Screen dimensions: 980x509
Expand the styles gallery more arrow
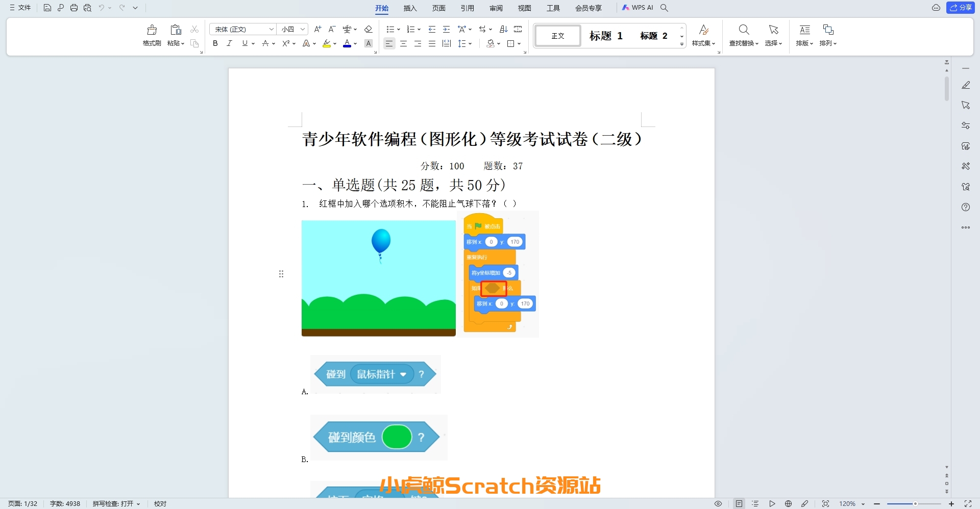click(x=682, y=44)
